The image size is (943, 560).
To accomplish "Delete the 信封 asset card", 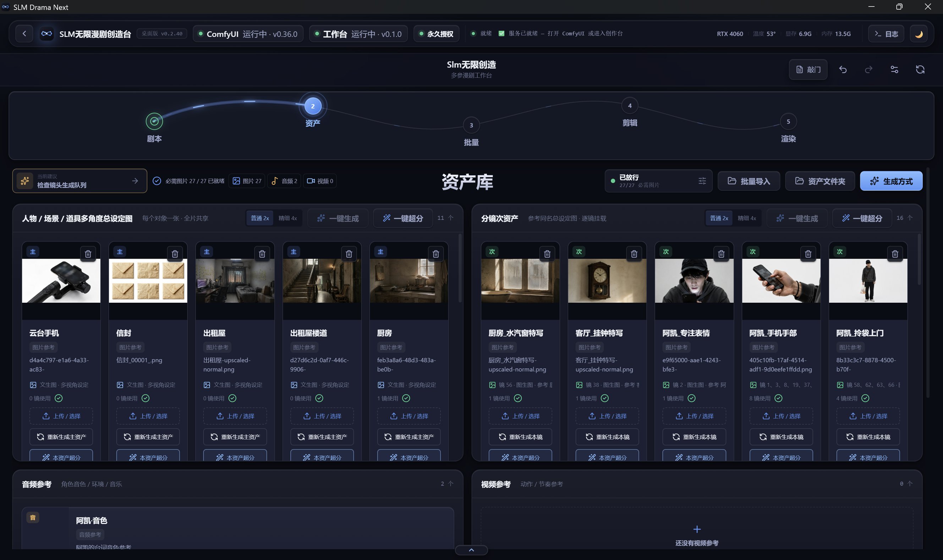I will tap(175, 254).
